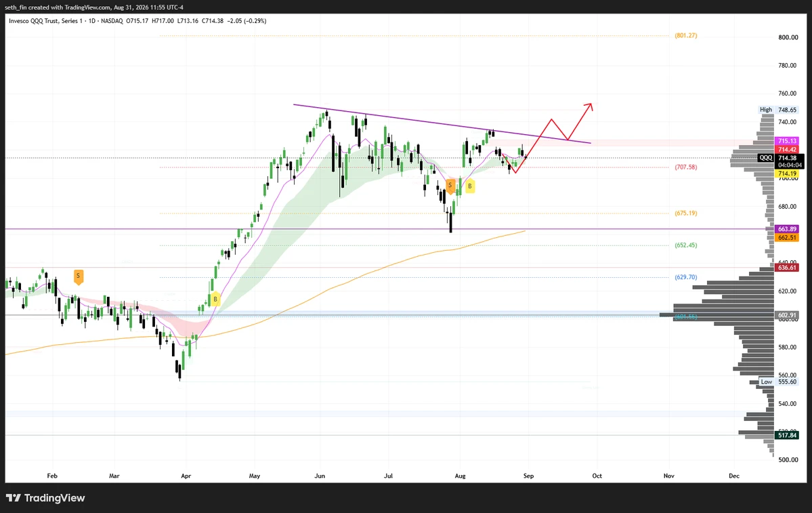Click the High 748.65 label
The width and height of the screenshot is (812, 513).
778,110
